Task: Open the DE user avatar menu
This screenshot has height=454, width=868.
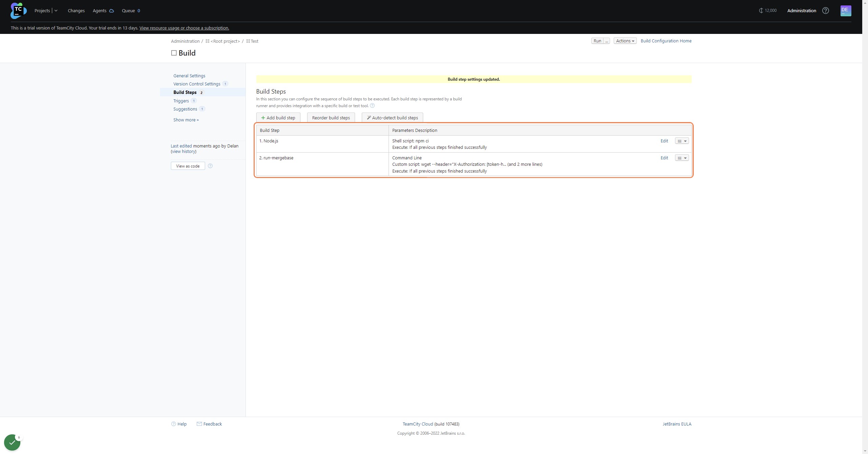Action: (846, 11)
